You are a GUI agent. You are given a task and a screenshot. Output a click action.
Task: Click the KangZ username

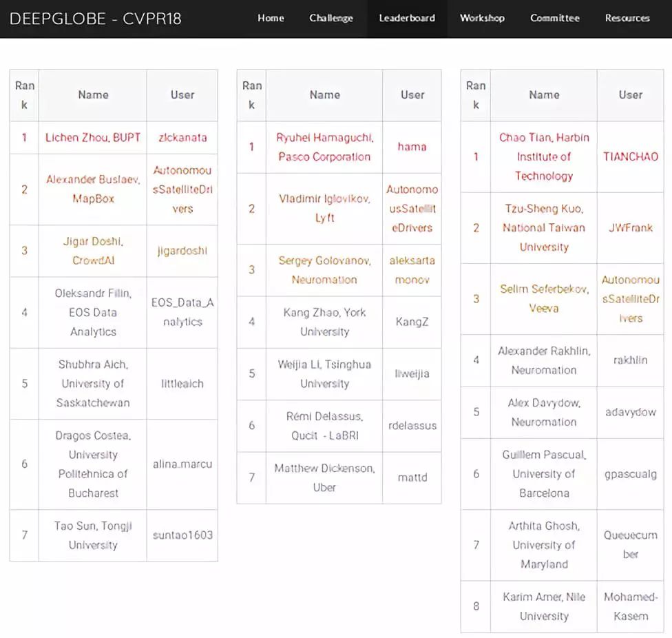[x=412, y=322]
